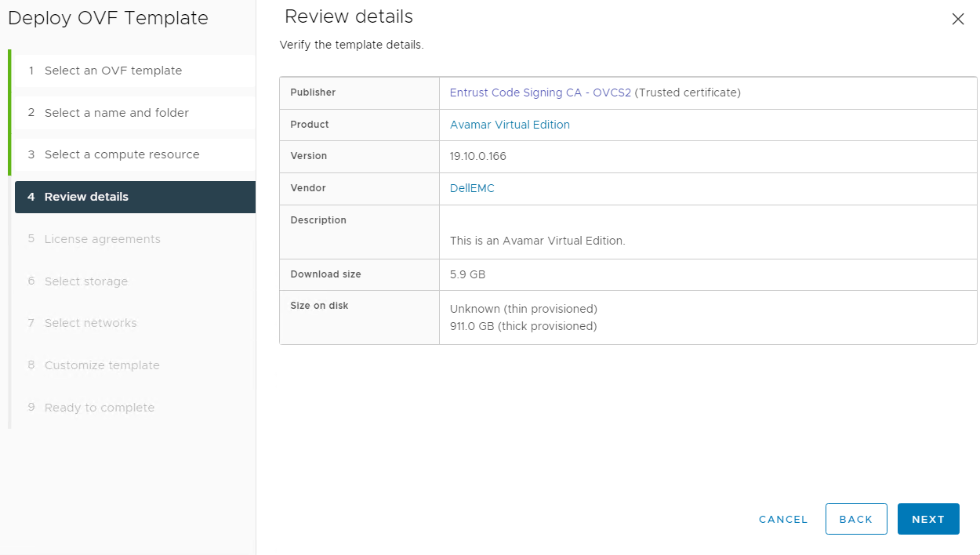Close the Deploy OVF Template dialog

pos(957,19)
